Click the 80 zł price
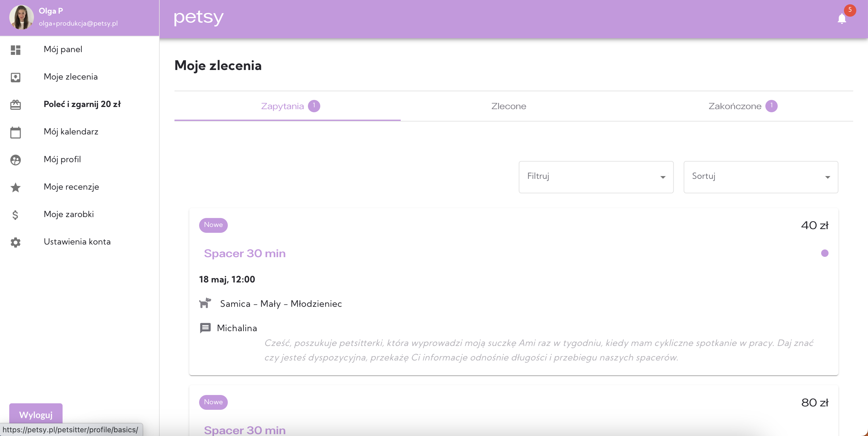Screen dimensions: 868x436 (814, 402)
